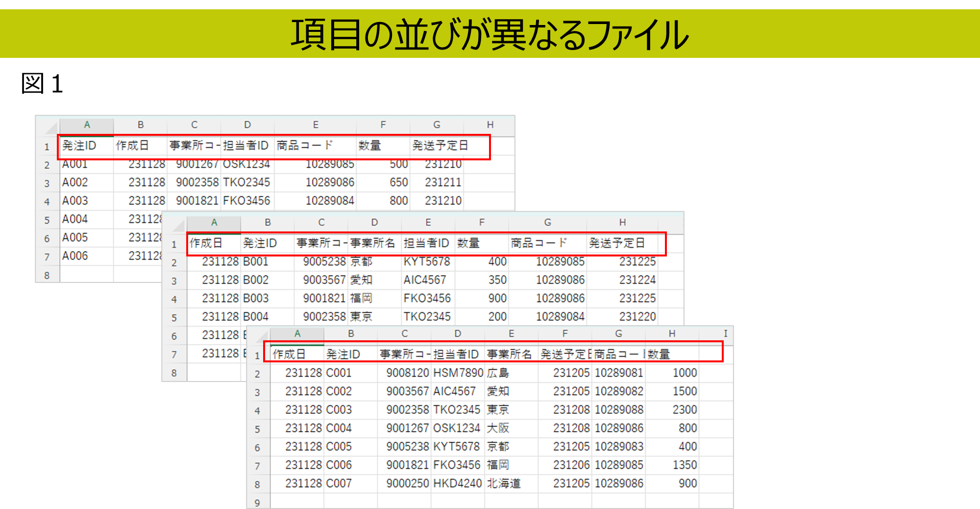Click the HKD4240 cell

coord(458,484)
